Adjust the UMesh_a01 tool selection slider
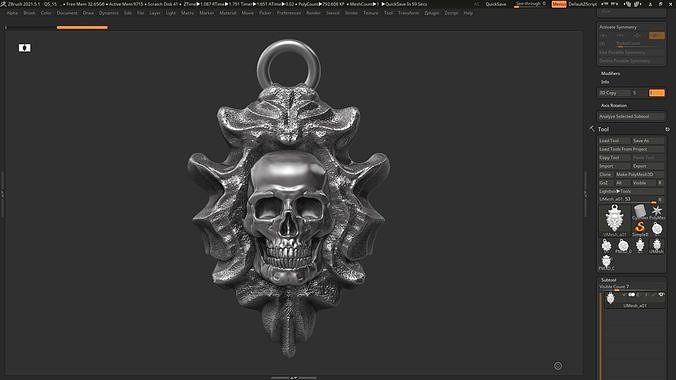The width and height of the screenshot is (676, 380). [628, 199]
